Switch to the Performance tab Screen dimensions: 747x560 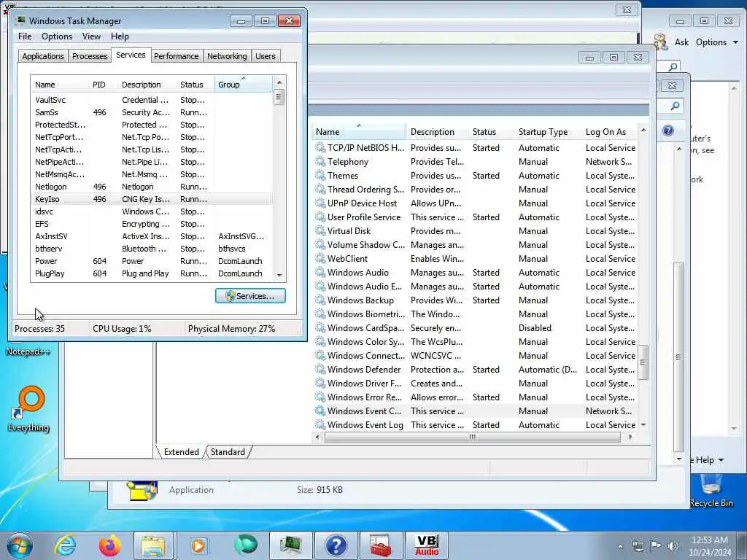[177, 56]
